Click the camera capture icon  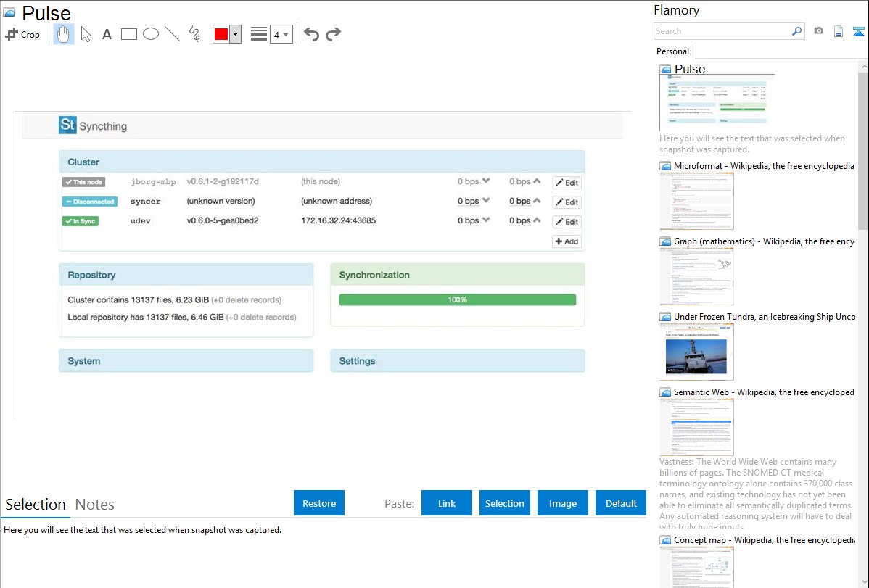coord(818,31)
